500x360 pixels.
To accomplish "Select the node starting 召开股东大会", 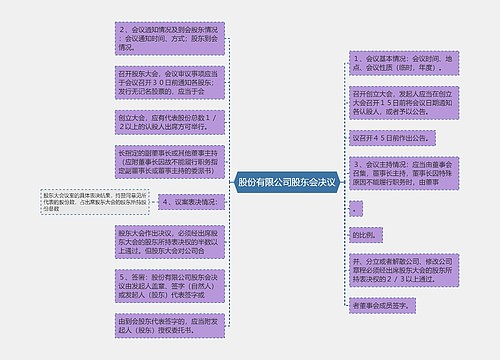I will coord(170,83).
